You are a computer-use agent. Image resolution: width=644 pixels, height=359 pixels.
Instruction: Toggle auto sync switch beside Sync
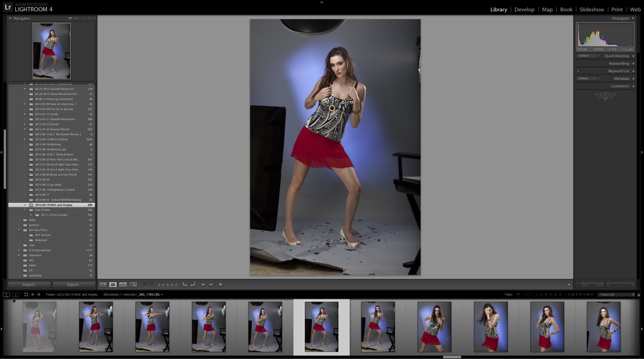(578, 284)
